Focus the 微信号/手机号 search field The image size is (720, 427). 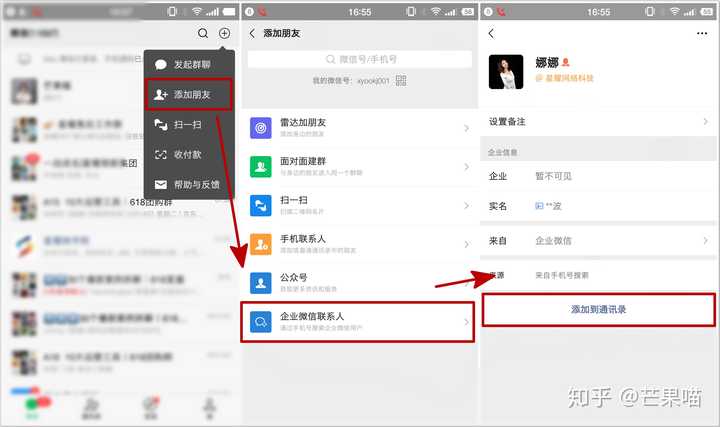360,59
